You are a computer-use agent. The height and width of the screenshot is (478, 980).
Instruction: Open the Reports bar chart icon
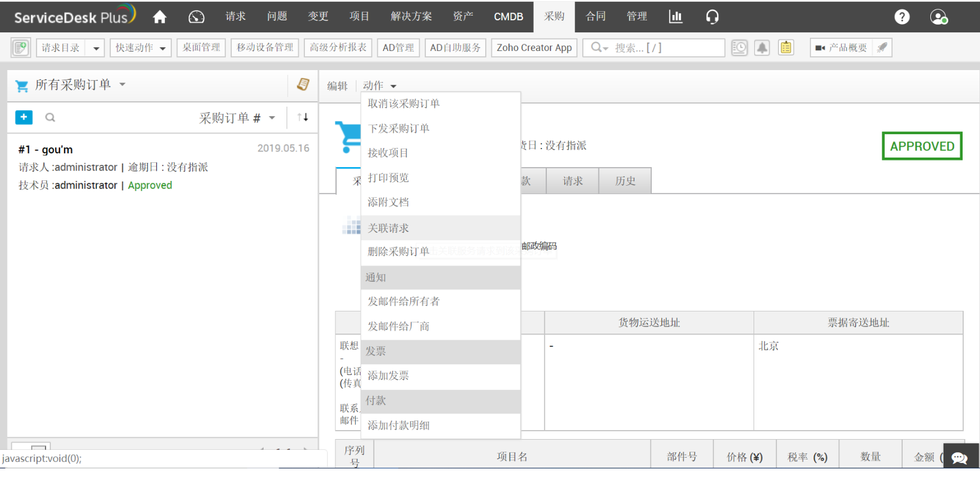676,17
